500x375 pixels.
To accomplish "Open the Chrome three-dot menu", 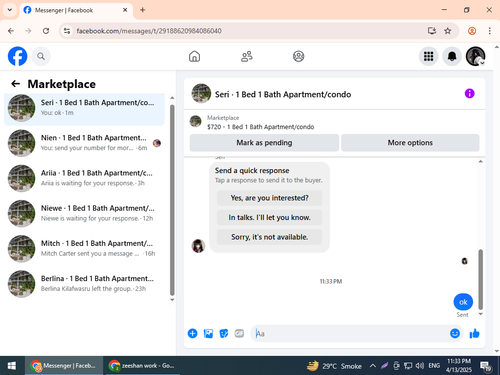I will point(489,31).
